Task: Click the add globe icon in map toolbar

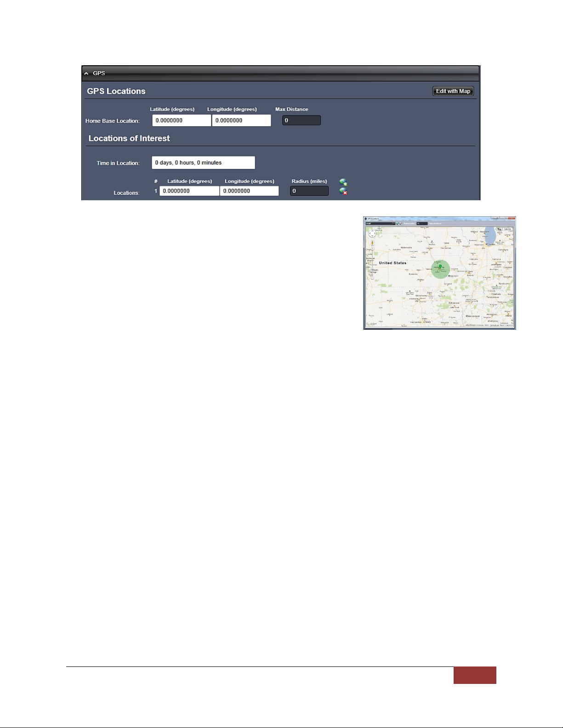Action: (x=398, y=224)
